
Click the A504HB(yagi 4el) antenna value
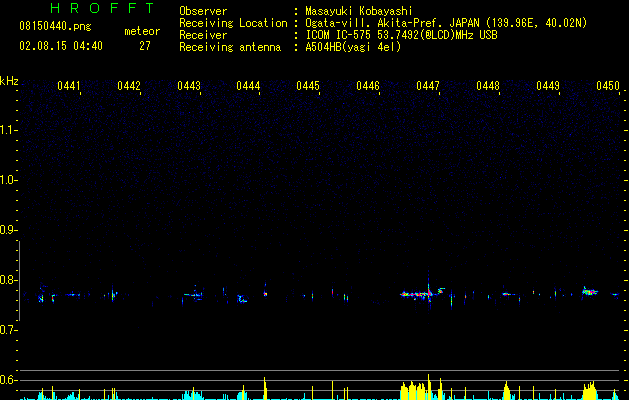[x=353, y=47]
